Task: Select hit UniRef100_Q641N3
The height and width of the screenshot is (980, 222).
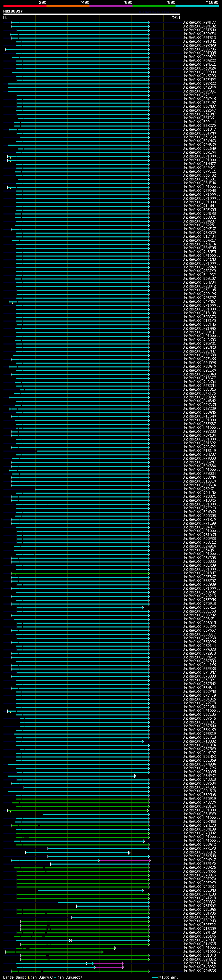Action: point(199,259)
